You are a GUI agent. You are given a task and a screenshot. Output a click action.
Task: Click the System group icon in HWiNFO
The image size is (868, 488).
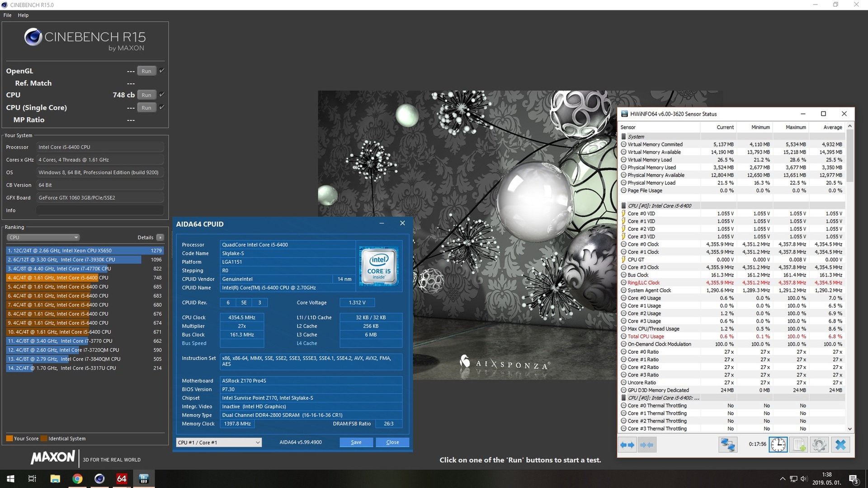623,136
